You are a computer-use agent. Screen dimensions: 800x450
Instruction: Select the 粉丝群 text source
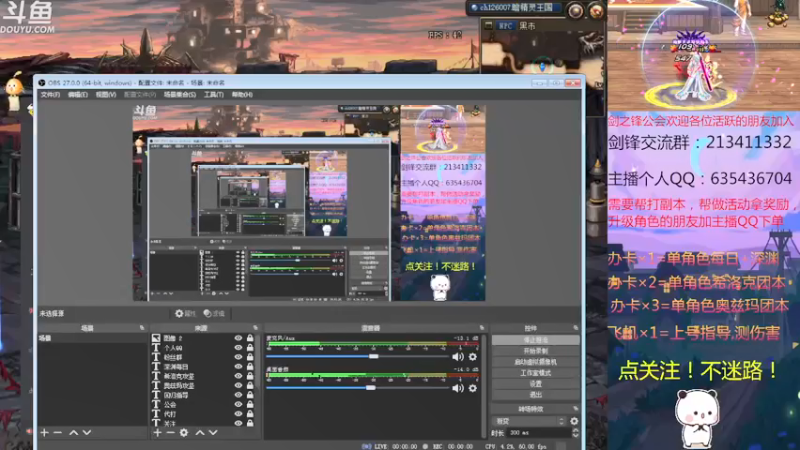click(173, 357)
